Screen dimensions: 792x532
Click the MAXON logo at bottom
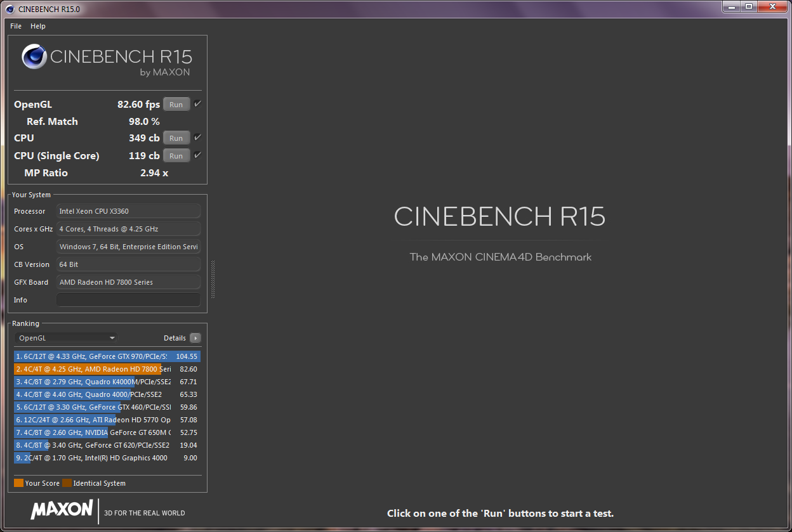click(x=62, y=509)
